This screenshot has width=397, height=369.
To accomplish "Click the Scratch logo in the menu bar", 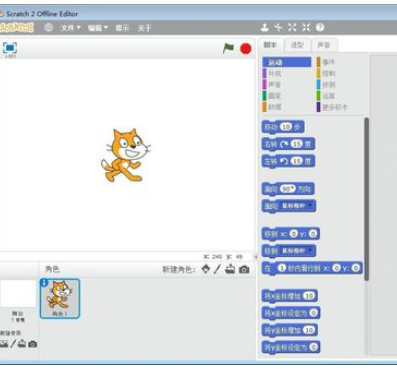I will coord(17,27).
